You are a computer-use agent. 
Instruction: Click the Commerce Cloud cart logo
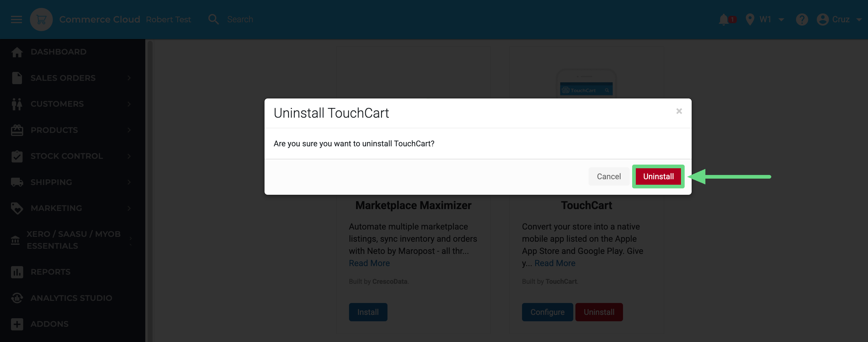[x=41, y=19]
